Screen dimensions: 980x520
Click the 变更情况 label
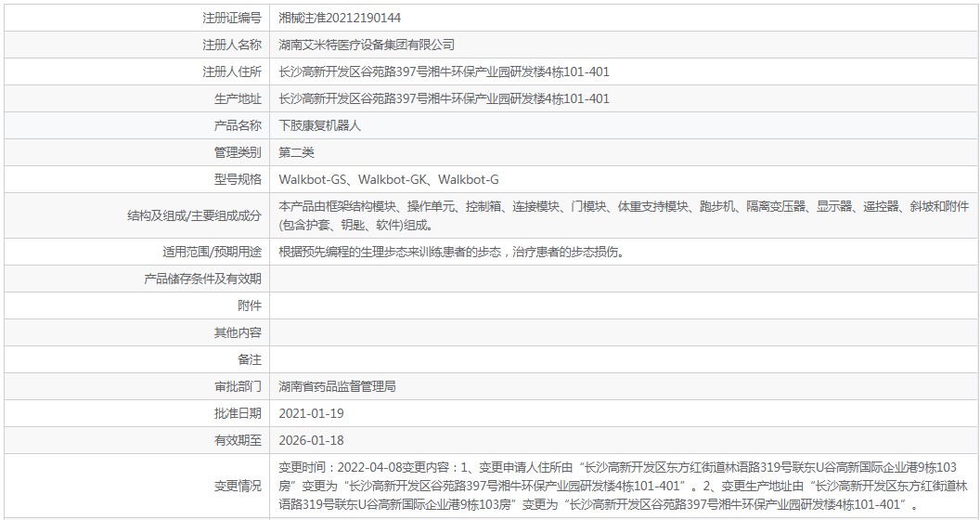coord(238,486)
